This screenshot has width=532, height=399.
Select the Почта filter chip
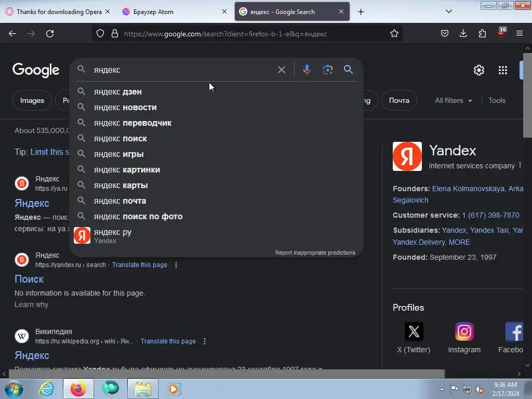(399, 100)
